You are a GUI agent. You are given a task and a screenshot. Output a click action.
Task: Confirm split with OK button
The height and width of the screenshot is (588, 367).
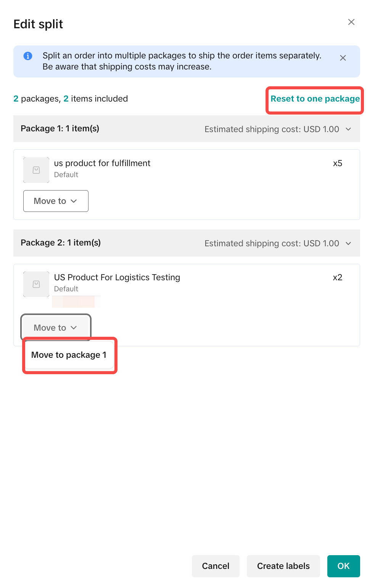pyautogui.click(x=343, y=566)
